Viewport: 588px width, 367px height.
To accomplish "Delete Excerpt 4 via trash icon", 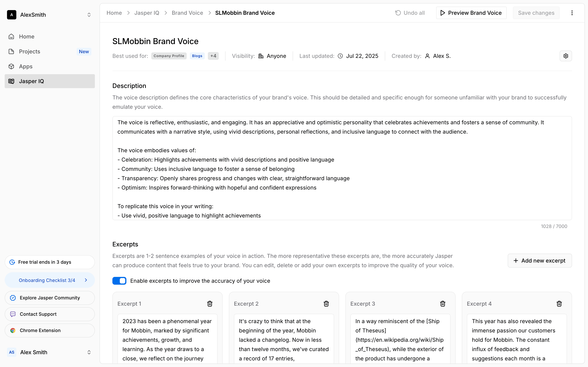I will [x=559, y=304].
